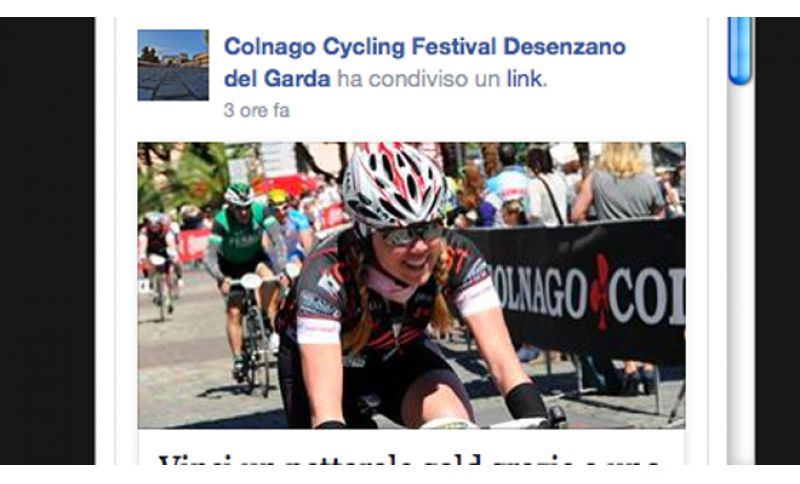Open the 'Vinci un pettorale gold' article headline
Image resolution: width=800 pixels, height=484 pixels.
point(408,460)
